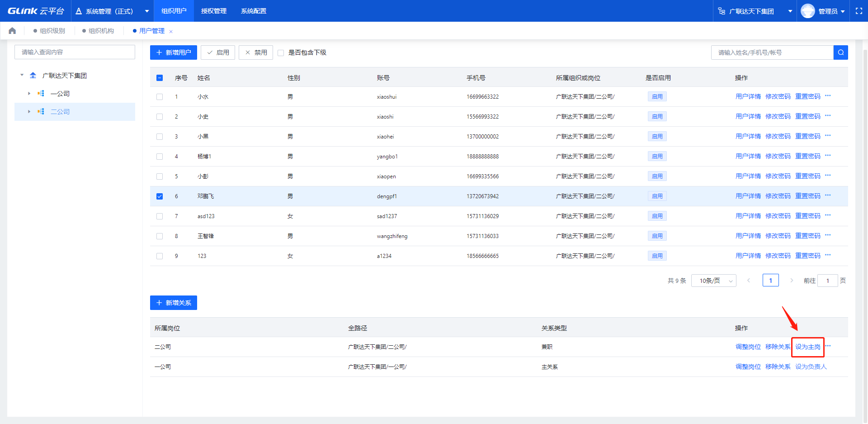Open more actions for 二公司 relation row
Image resolution: width=868 pixels, height=424 pixels.
tap(828, 346)
